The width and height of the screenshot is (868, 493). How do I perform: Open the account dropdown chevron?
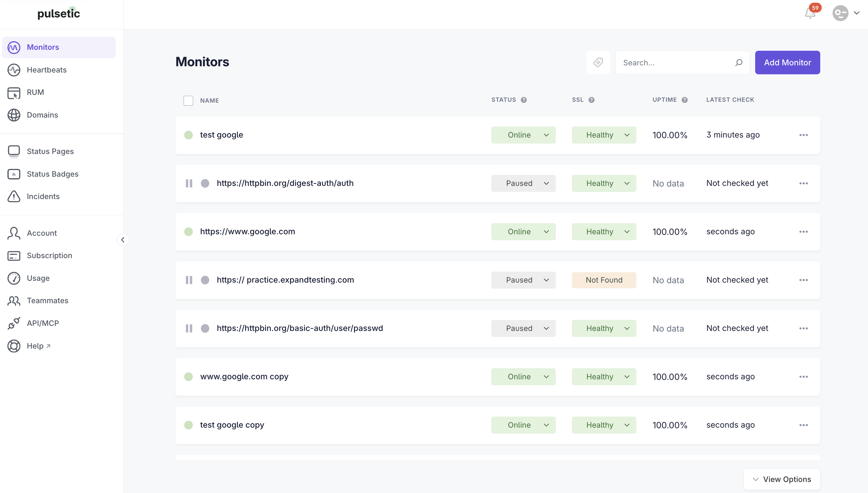pos(856,13)
